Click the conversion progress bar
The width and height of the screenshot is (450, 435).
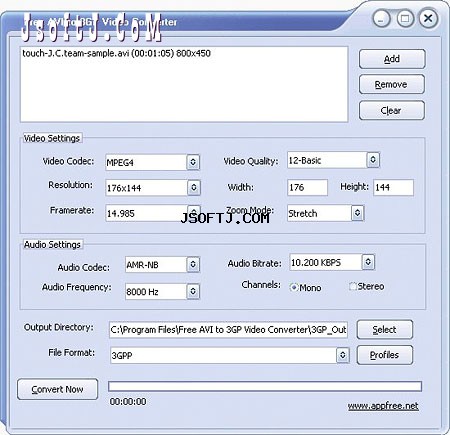[x=265, y=386]
